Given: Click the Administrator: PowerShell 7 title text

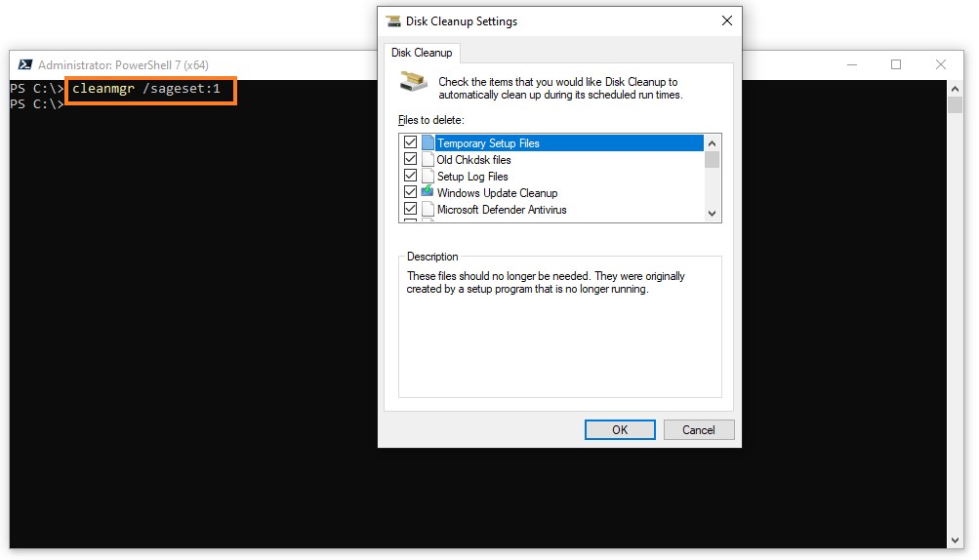Looking at the screenshot, I should pos(123,65).
